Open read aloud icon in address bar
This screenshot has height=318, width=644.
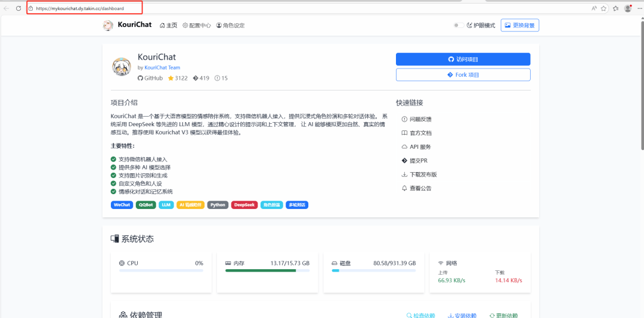point(594,8)
